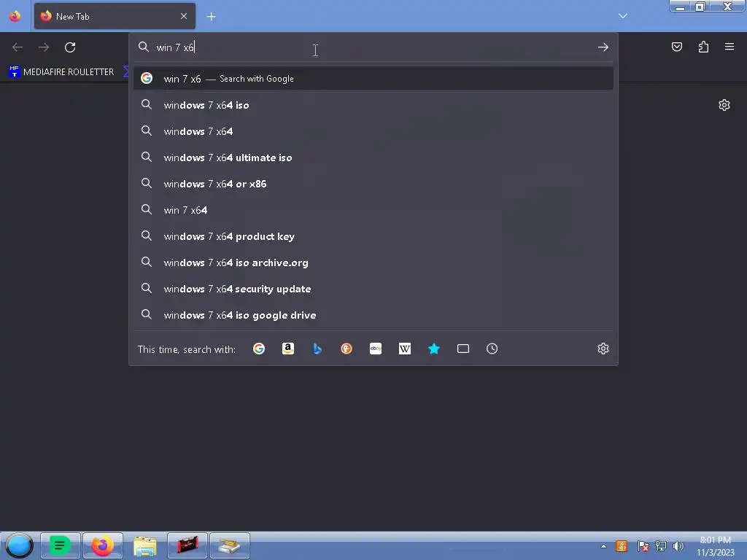Open Save to Pocket icon
The image size is (747, 560).
[x=676, y=47]
